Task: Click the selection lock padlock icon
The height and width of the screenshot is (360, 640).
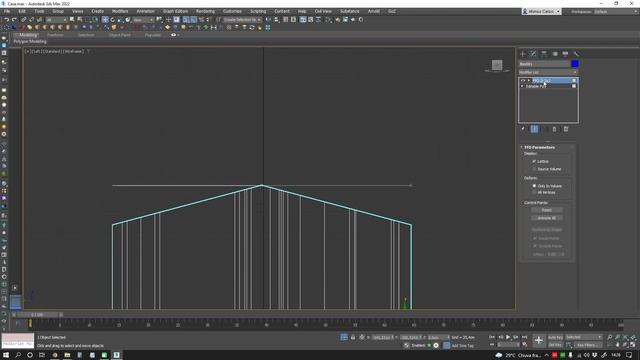Action: tap(353, 337)
